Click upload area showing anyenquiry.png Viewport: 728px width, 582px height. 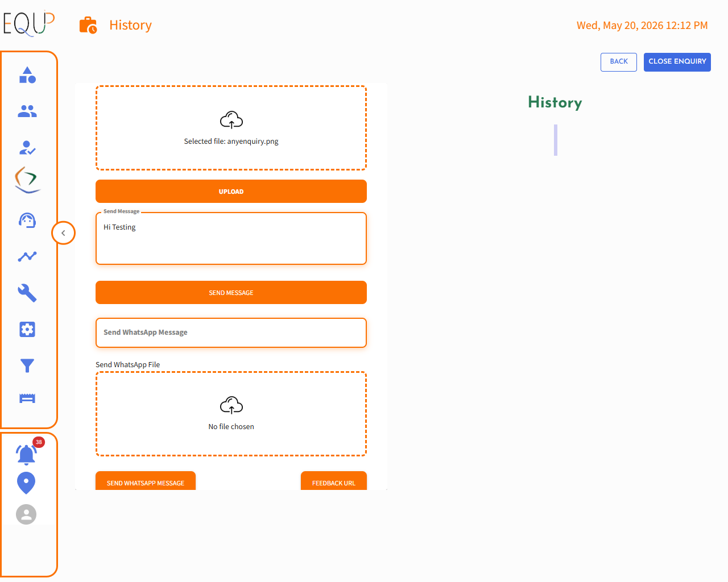click(231, 128)
